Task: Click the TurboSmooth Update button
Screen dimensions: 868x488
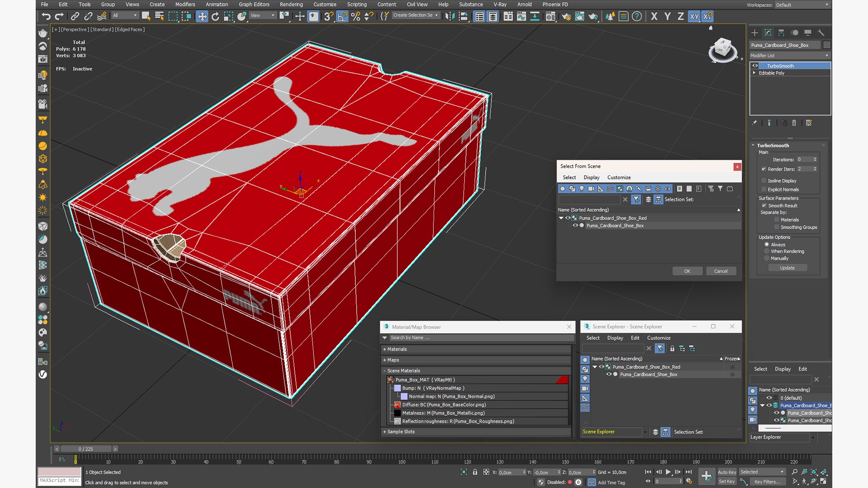Action: click(x=787, y=268)
